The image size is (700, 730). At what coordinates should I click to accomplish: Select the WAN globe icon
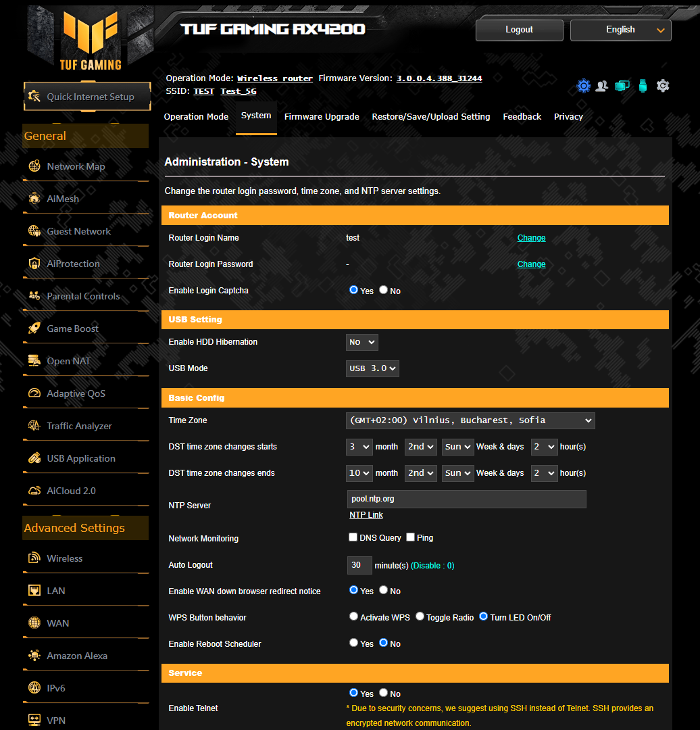34,623
